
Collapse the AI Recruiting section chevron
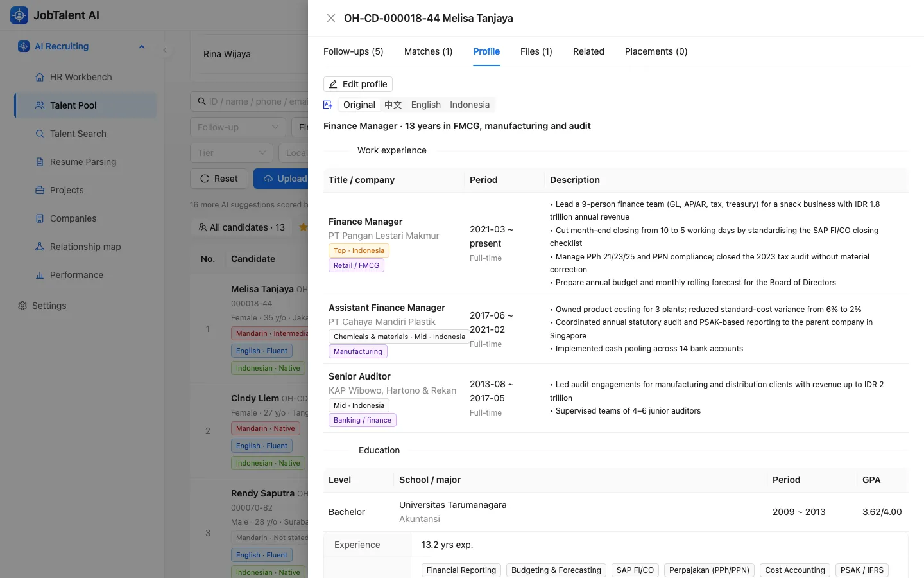tap(142, 46)
